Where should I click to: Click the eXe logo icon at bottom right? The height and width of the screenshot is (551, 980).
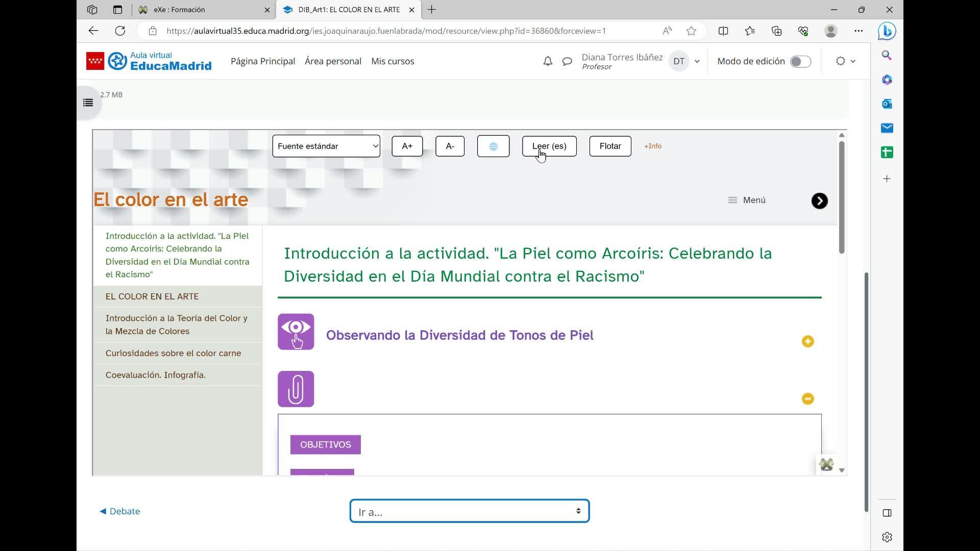pos(826,465)
